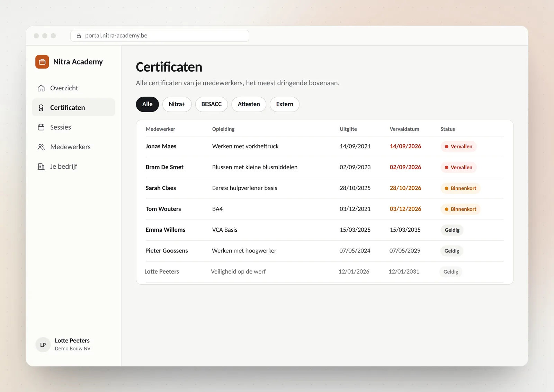This screenshot has width=554, height=392.
Task: Click 'Werken met hoogwerker' training
Action: tap(244, 251)
